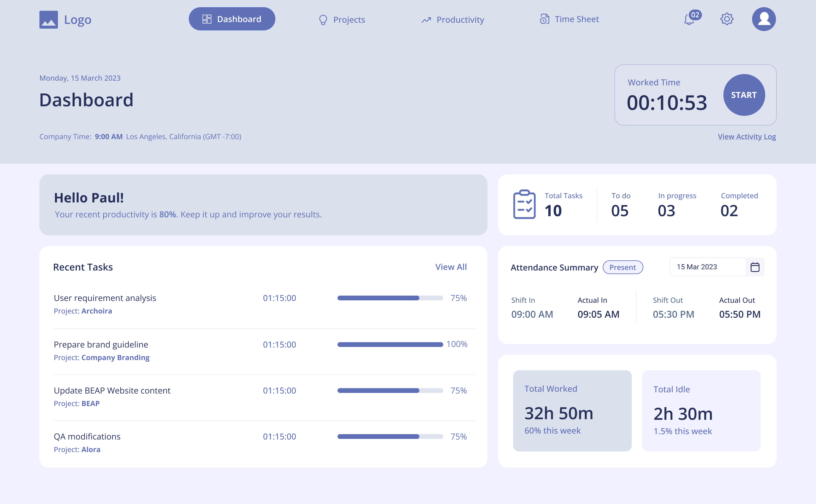This screenshot has width=816, height=504.
Task: Open settings via the gear icon
Action: (727, 19)
